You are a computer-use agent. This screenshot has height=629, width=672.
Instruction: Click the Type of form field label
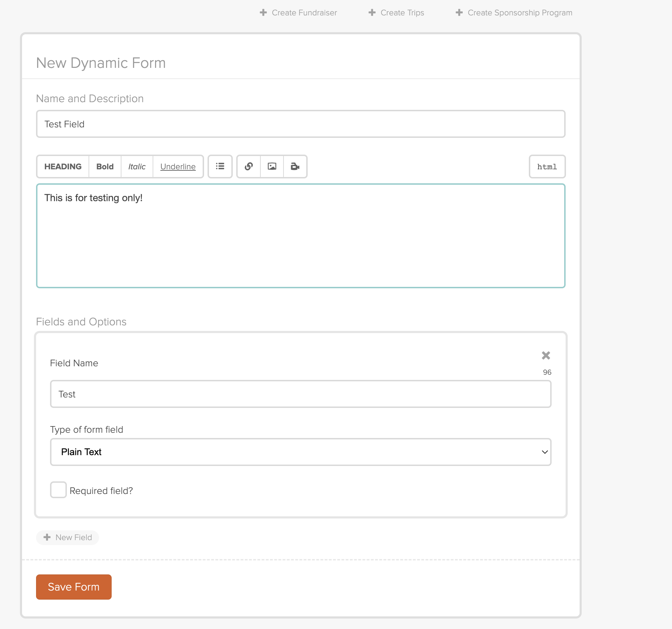86,430
